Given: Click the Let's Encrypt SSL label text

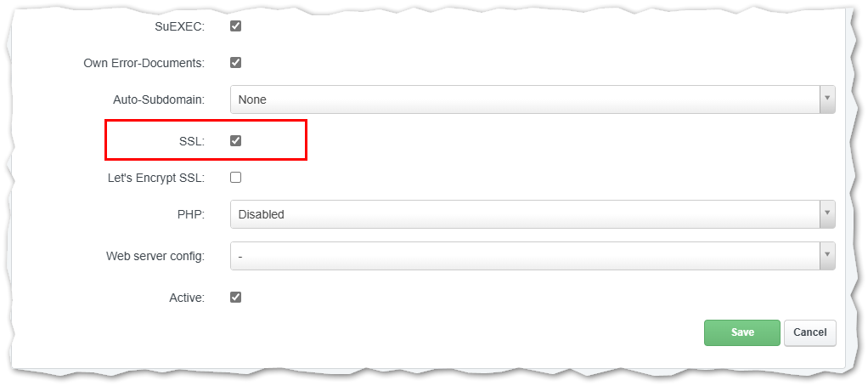Looking at the screenshot, I should pos(156,179).
